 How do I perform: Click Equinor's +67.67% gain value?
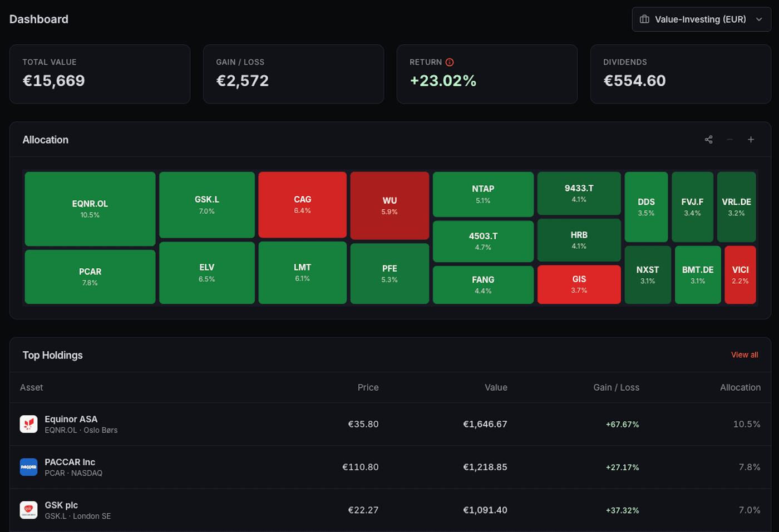(x=622, y=425)
